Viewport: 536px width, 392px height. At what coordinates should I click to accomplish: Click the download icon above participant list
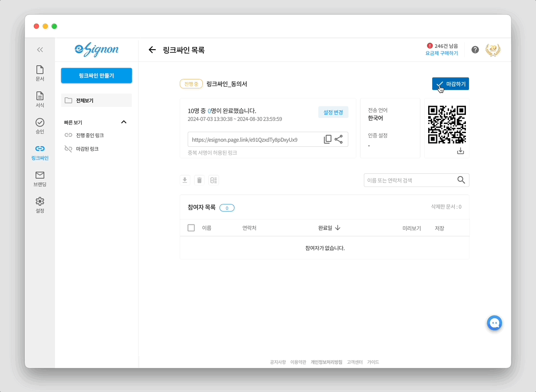click(185, 180)
